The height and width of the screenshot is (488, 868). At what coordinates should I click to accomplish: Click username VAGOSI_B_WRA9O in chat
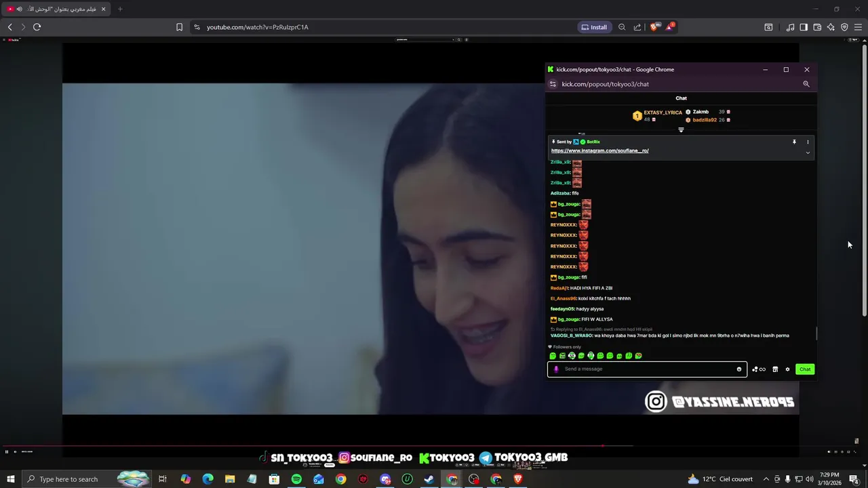(571, 335)
